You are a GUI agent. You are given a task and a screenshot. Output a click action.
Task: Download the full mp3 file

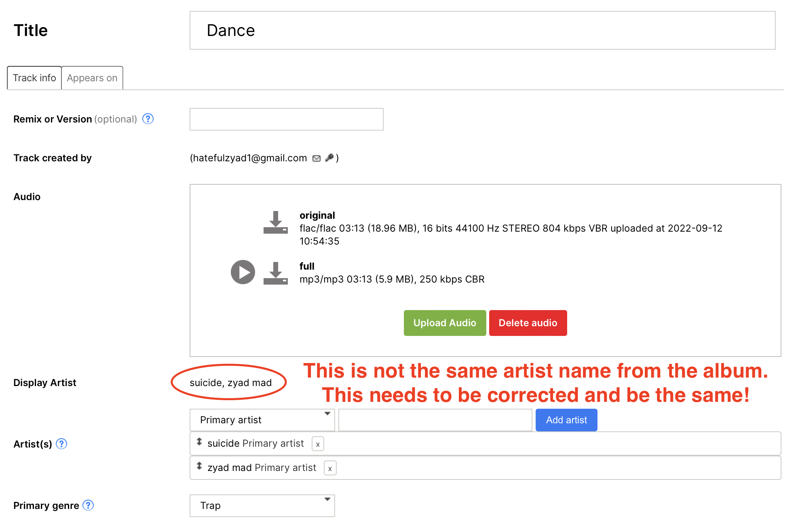click(x=275, y=273)
